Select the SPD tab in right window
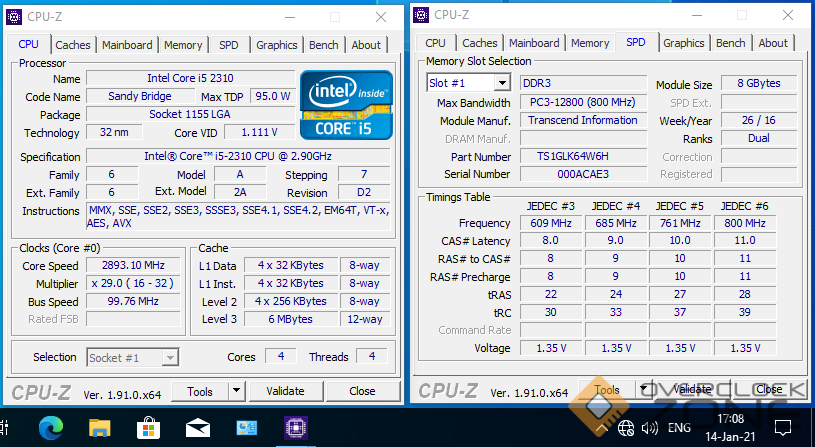 (x=636, y=42)
